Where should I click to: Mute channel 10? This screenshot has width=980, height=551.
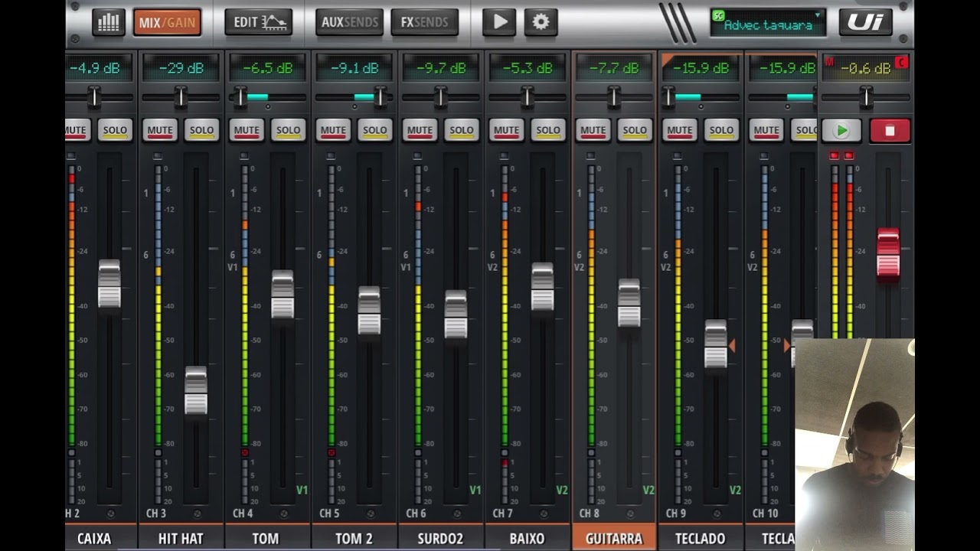pyautogui.click(x=766, y=130)
